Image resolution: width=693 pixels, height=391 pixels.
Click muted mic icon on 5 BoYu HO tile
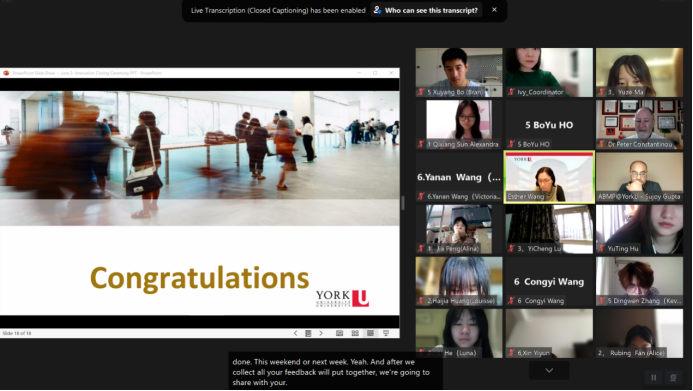[x=511, y=144]
